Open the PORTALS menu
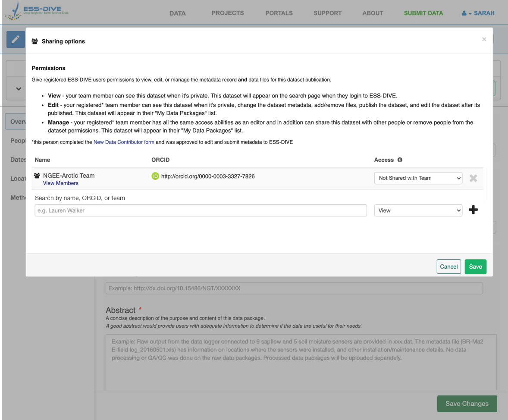Screen dimensions: 508x420 [279, 13]
